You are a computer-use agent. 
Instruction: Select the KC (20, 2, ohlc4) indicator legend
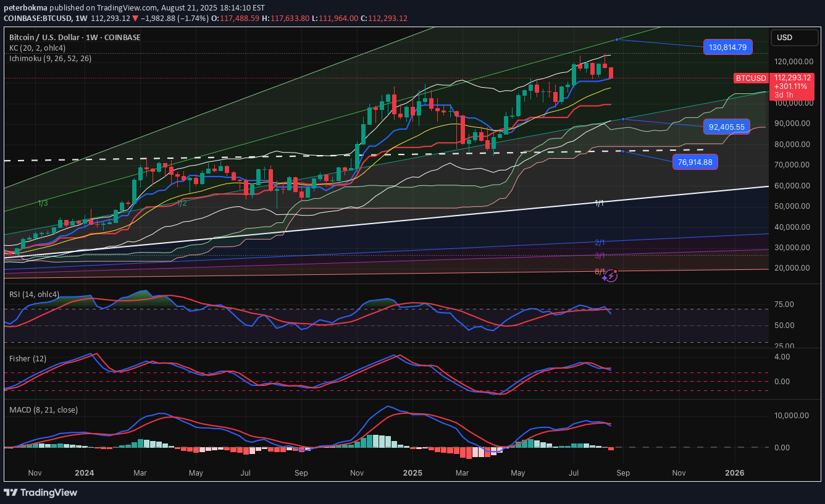[38, 48]
